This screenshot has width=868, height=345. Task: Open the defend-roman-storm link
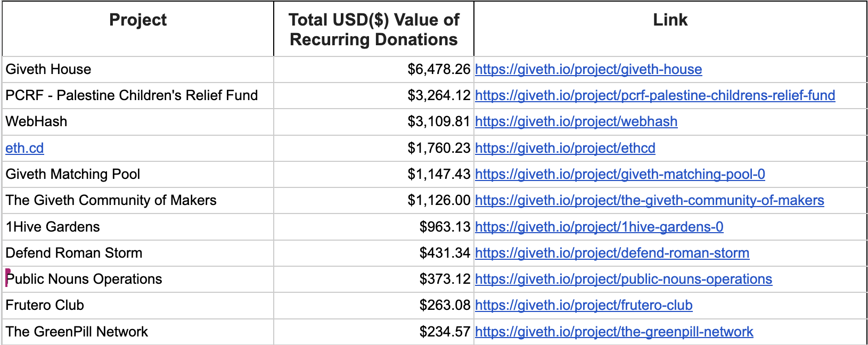click(612, 253)
